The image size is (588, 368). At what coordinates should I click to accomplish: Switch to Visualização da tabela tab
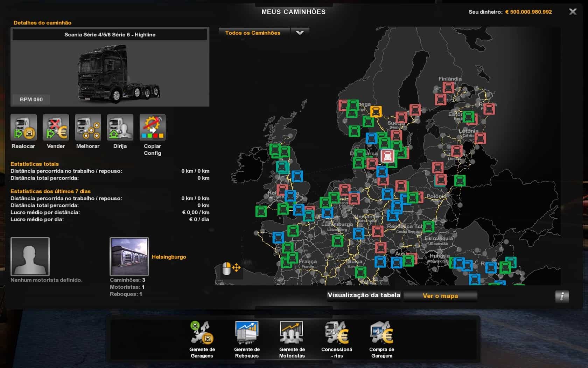364,295
